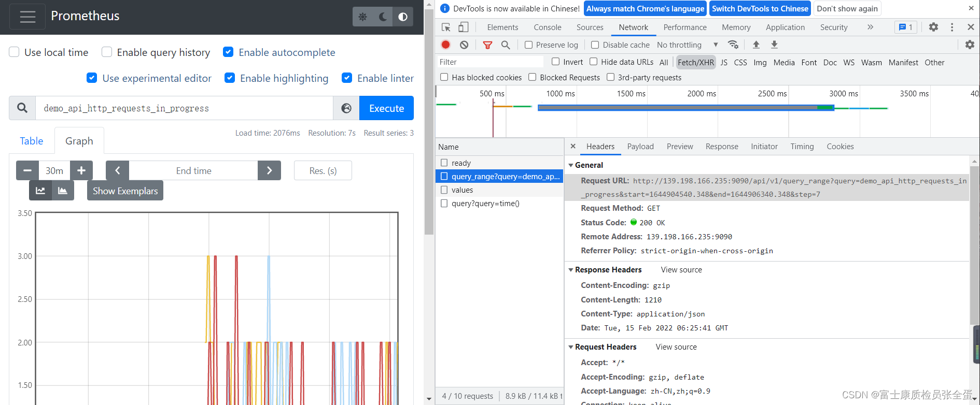
Task: Open the Payload tab
Action: (x=640, y=147)
